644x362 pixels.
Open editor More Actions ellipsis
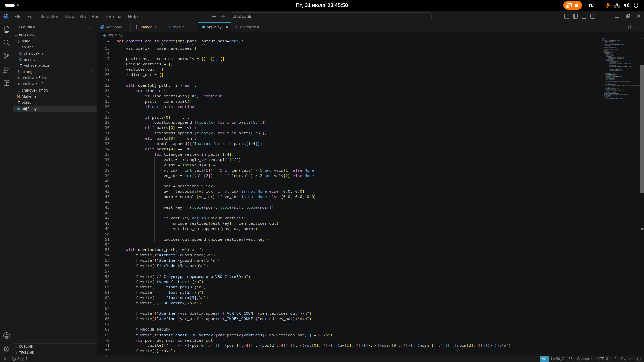[638, 27]
